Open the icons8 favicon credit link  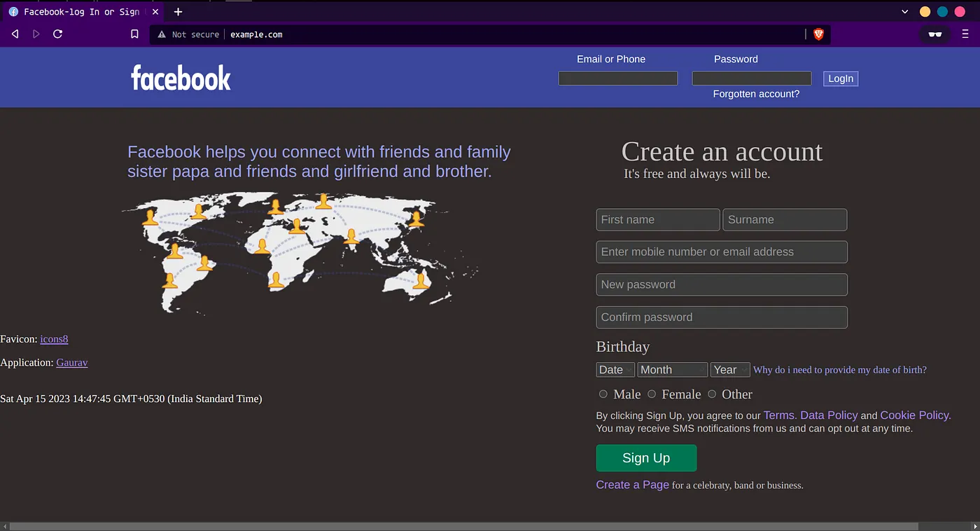[54, 339]
